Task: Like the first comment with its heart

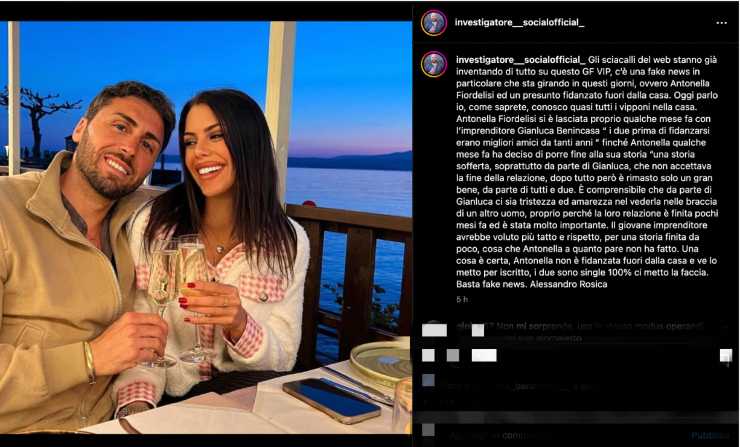Action: tap(726, 327)
